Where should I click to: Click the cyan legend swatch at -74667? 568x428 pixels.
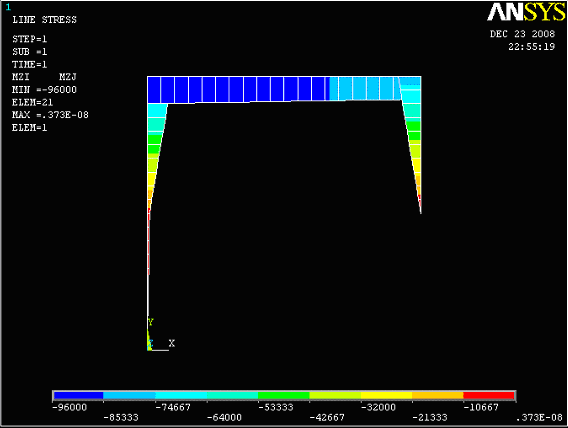[x=181, y=395]
